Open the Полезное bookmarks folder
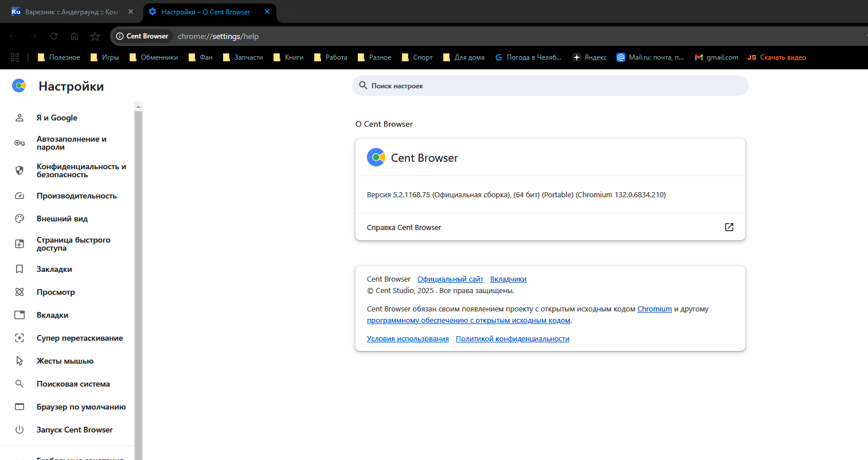 (58, 57)
